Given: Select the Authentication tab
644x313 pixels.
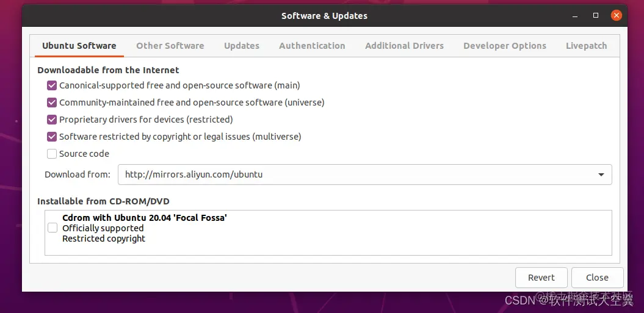Looking at the screenshot, I should (312, 46).
